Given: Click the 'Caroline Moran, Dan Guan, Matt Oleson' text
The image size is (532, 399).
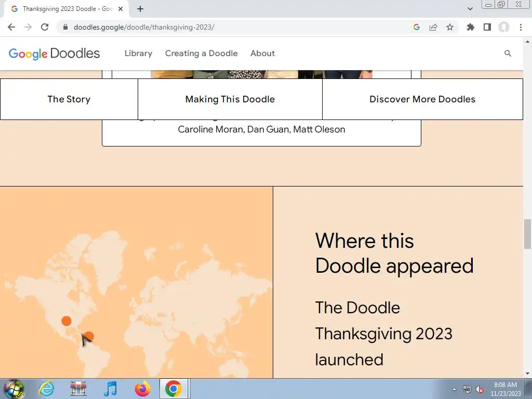Looking at the screenshot, I should coord(262,129).
